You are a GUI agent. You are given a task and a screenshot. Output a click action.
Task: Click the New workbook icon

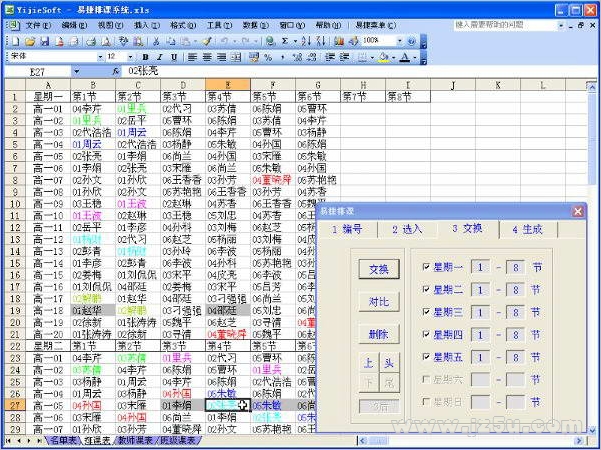point(16,41)
